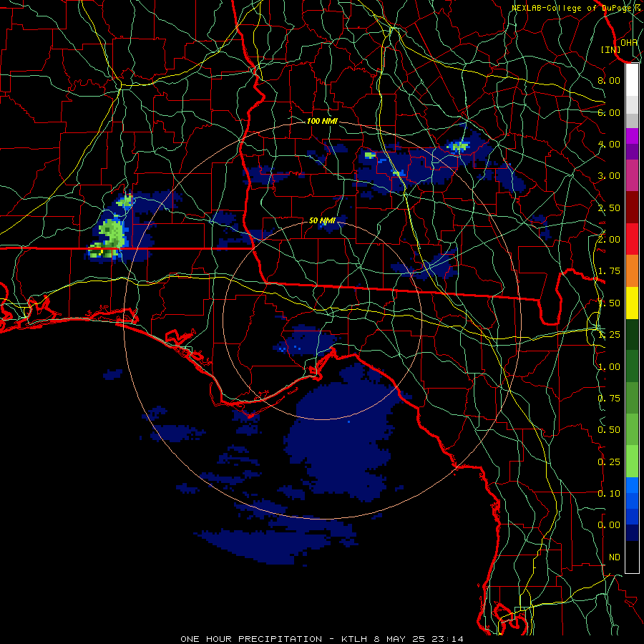Pick the white legend swatch at top
The width and height of the screenshot is (644, 644).
tap(632, 80)
